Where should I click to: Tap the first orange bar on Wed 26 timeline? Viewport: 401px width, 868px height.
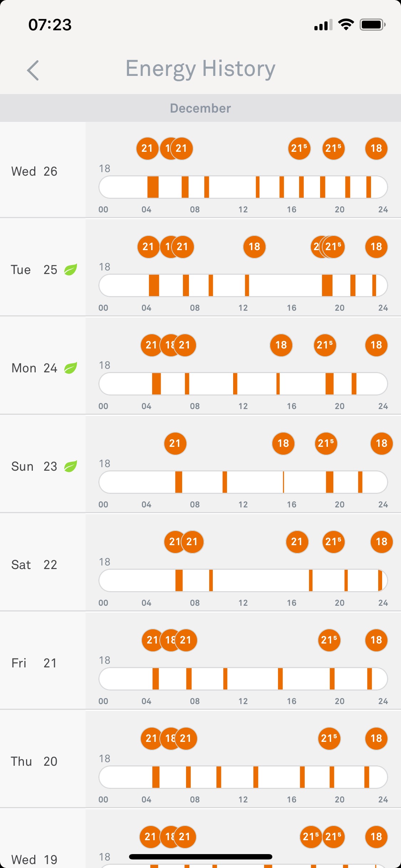(x=153, y=187)
